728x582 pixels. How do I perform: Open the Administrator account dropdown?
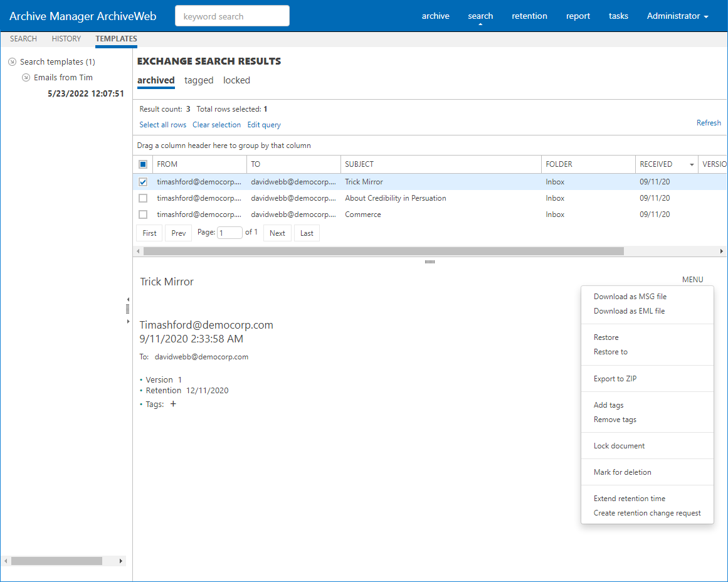tap(677, 16)
